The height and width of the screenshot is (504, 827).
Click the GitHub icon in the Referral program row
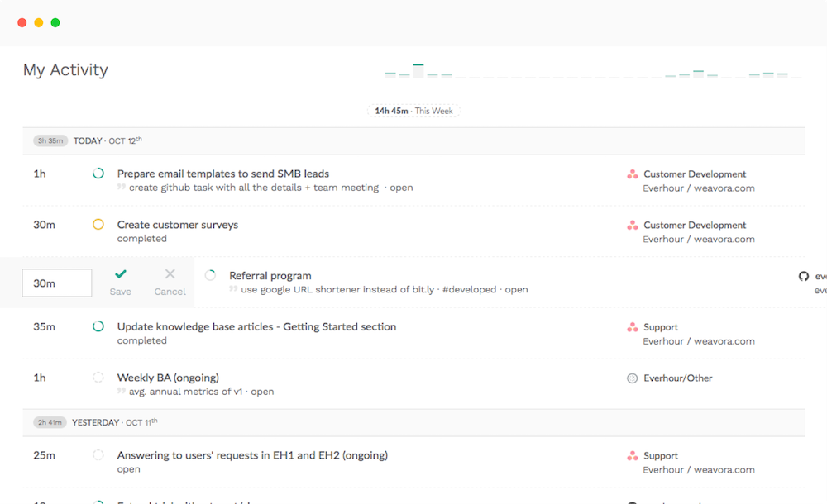point(804,276)
